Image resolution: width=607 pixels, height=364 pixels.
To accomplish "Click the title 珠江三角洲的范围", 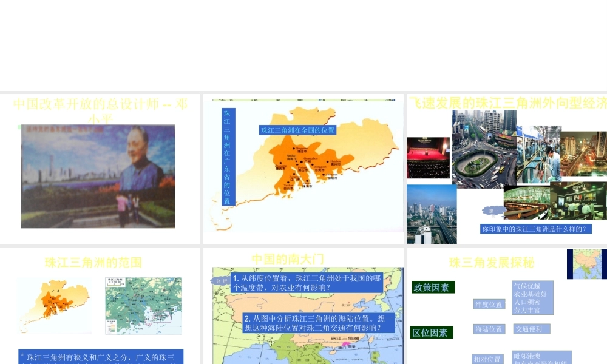I will click(93, 263).
